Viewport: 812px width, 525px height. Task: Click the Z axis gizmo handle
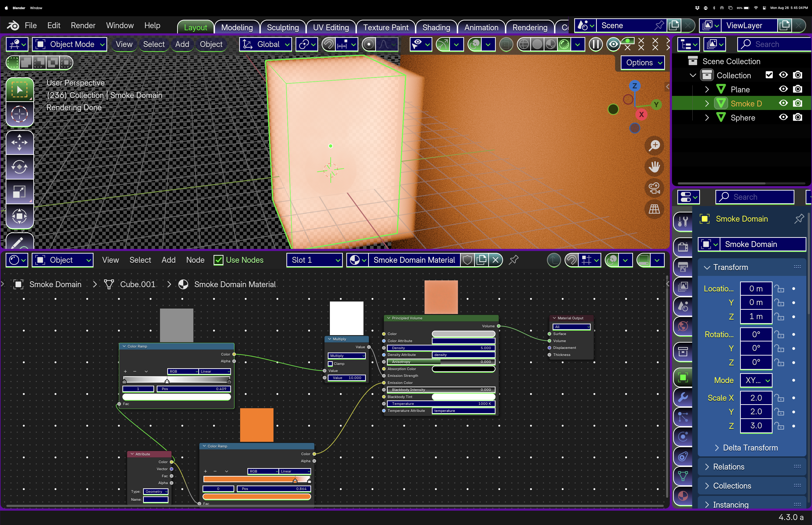(634, 86)
